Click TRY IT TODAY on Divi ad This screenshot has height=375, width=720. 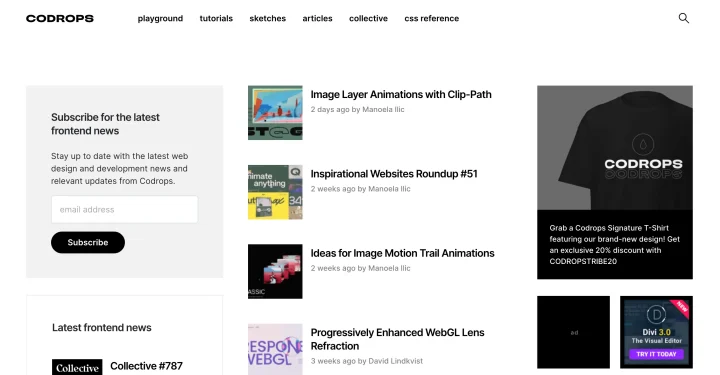pos(656,354)
